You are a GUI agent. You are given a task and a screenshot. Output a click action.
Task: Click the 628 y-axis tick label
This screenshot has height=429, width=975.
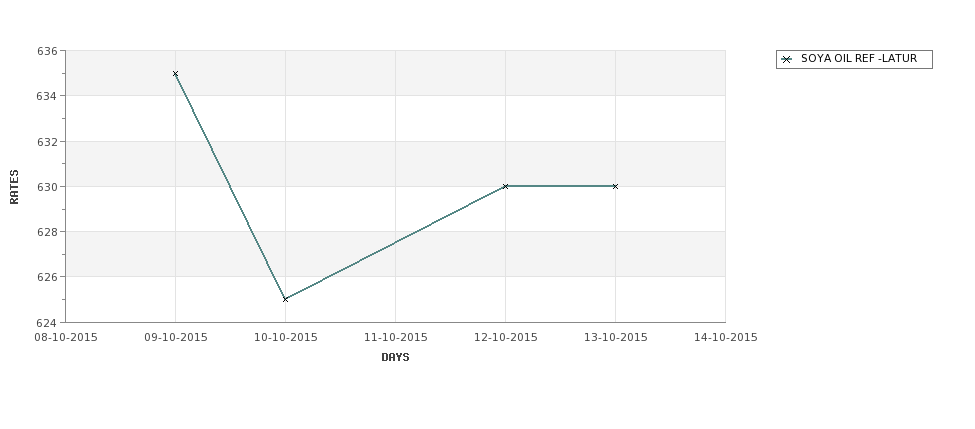47,232
